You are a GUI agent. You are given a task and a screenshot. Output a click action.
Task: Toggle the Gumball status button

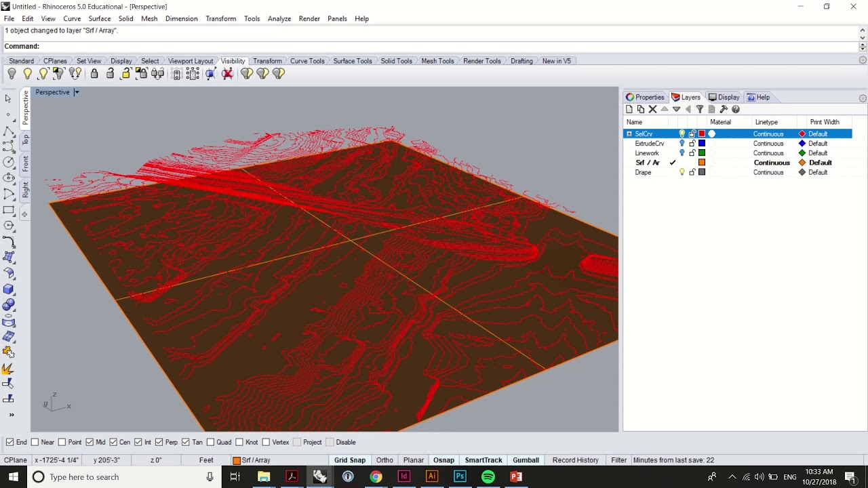coord(526,460)
